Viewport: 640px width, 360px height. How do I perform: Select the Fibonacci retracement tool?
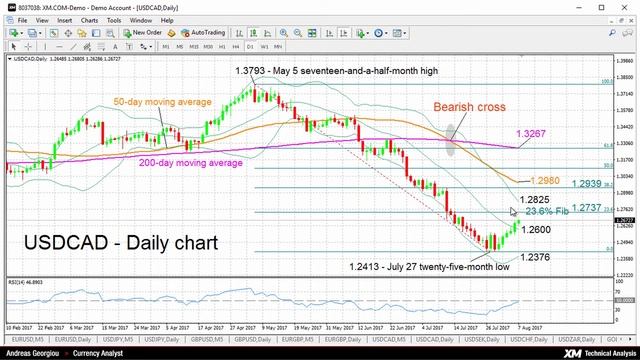coord(101,47)
